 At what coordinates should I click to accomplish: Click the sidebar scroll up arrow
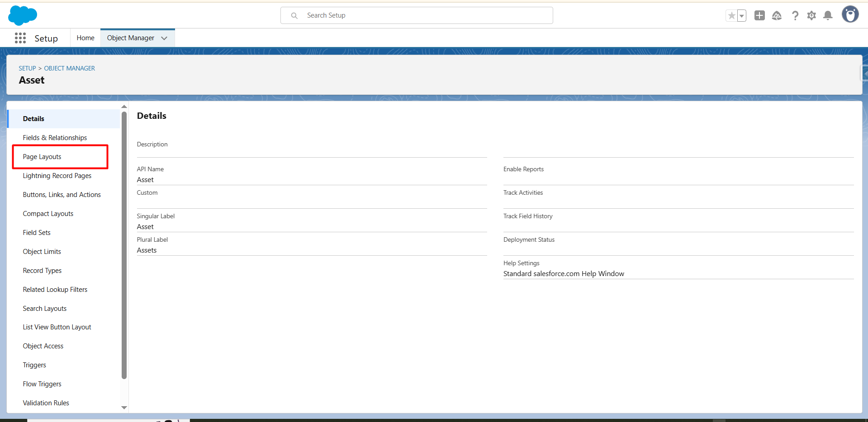124,107
